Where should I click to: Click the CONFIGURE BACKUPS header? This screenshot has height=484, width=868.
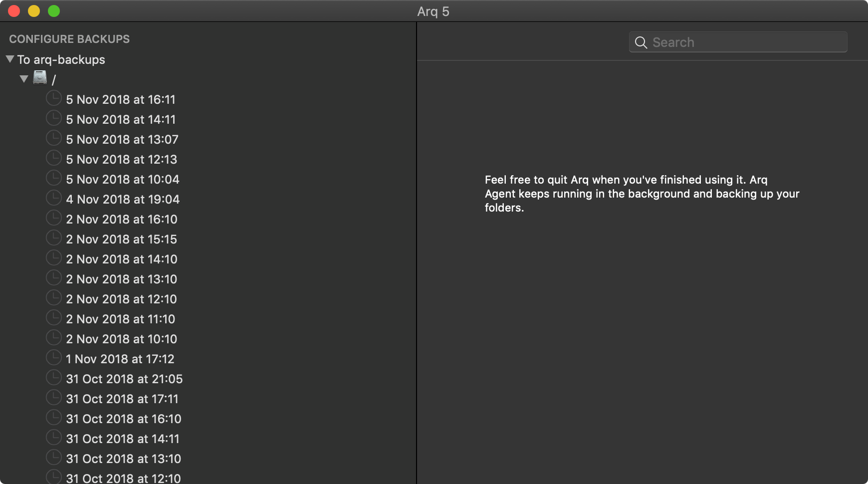[69, 39]
